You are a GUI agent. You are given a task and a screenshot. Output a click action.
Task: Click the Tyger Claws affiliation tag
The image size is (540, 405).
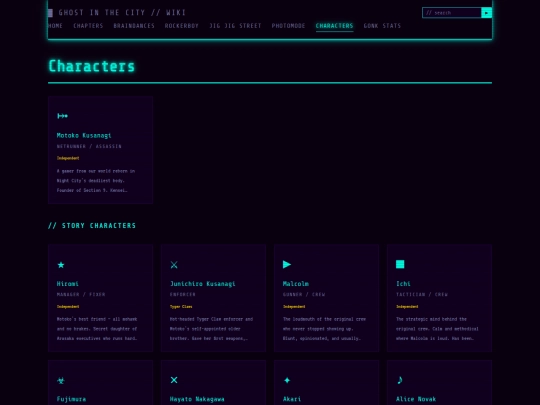tap(181, 307)
